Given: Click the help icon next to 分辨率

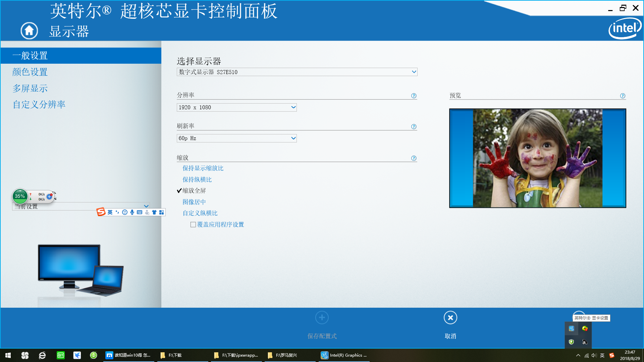Looking at the screenshot, I should pyautogui.click(x=414, y=96).
